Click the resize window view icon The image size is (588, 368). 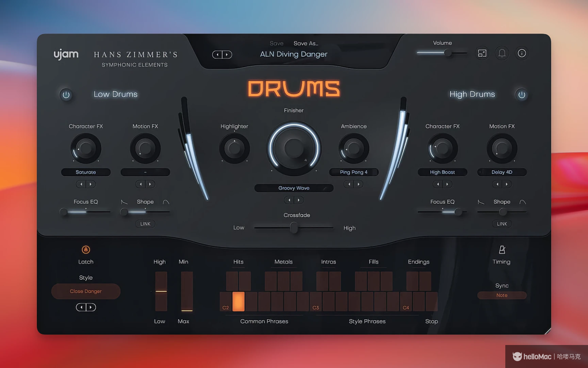[x=482, y=53]
